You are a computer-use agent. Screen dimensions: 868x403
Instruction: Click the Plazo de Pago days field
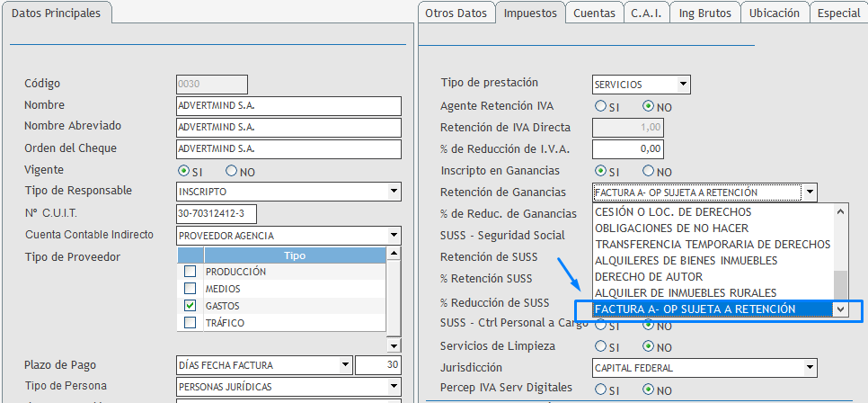[x=378, y=365]
